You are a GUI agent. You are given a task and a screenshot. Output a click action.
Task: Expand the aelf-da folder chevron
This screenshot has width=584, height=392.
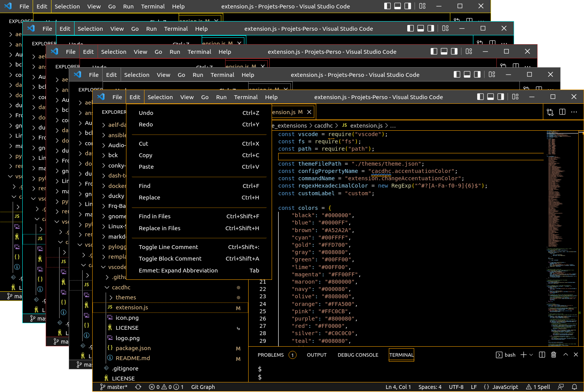[x=104, y=125]
